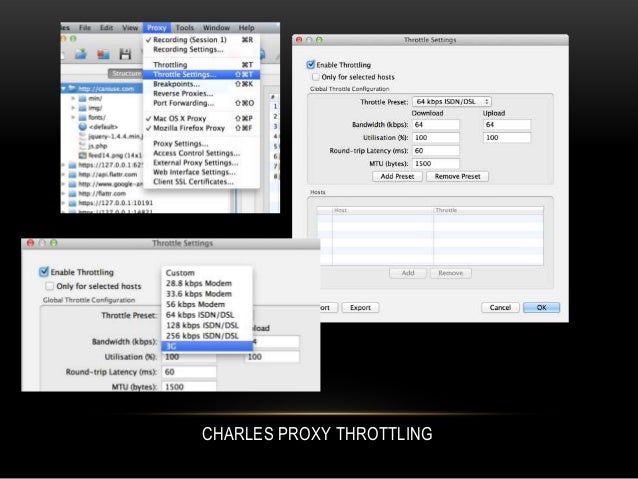This screenshot has height=479, width=638.
Task: Choose Proxy Settings... in the Proxy menu
Action: tap(201, 144)
